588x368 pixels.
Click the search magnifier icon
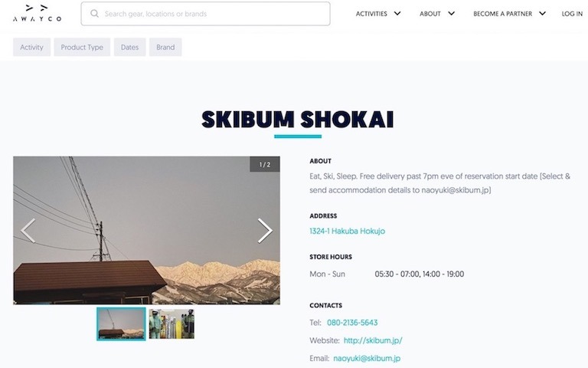click(x=94, y=14)
